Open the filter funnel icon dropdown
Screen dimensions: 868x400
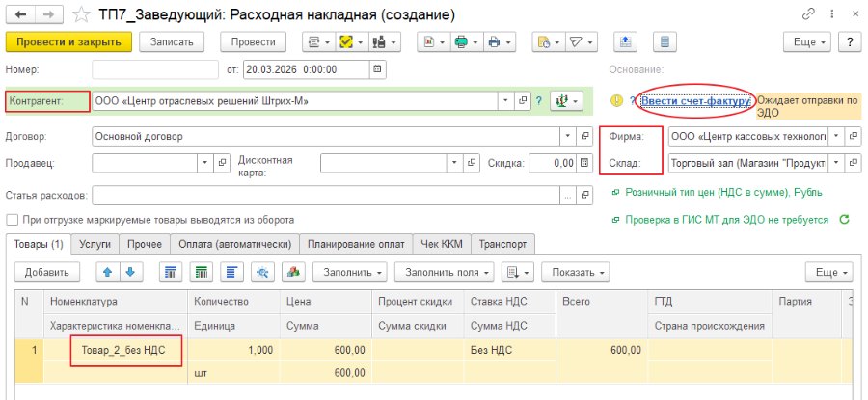(x=581, y=42)
